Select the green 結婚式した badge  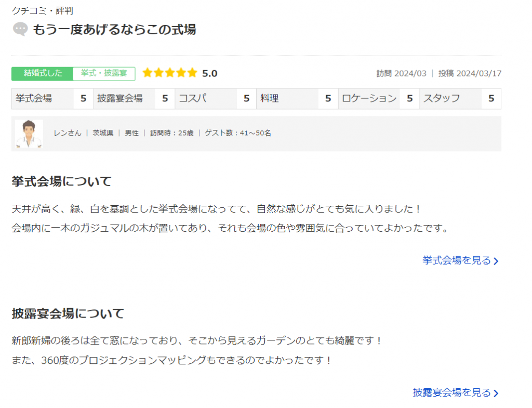click(43, 73)
